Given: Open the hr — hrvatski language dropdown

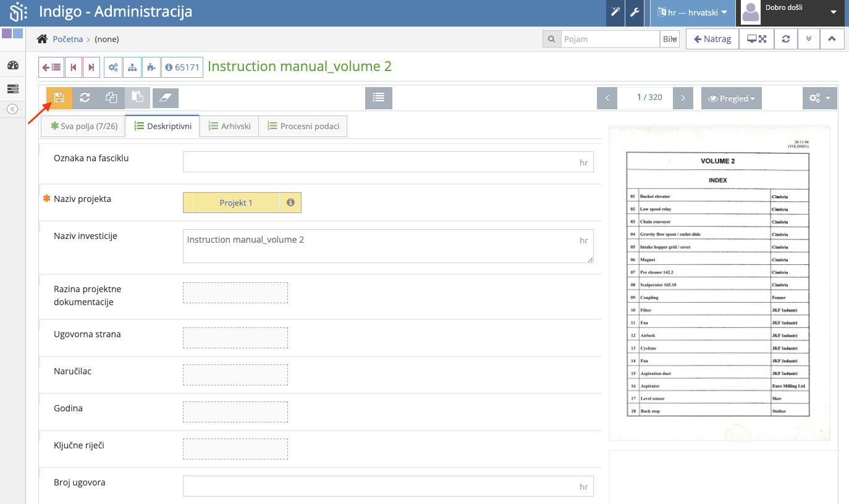Looking at the screenshot, I should click(x=693, y=12).
